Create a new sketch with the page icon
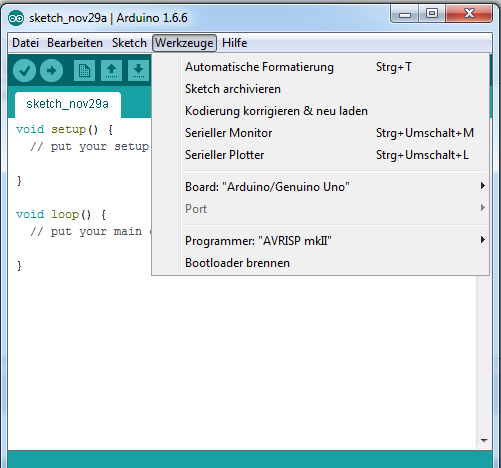 [84, 70]
